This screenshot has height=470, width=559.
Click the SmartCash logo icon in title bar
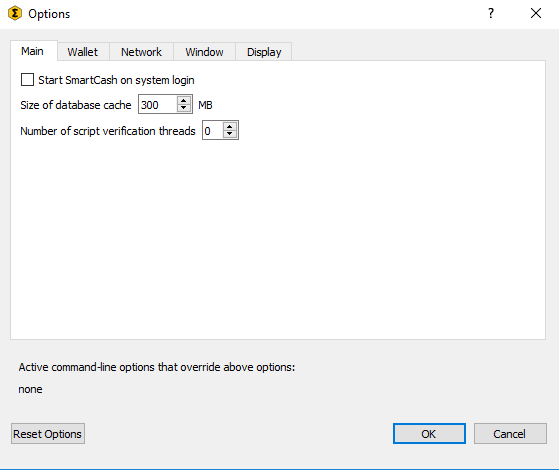pyautogui.click(x=15, y=14)
